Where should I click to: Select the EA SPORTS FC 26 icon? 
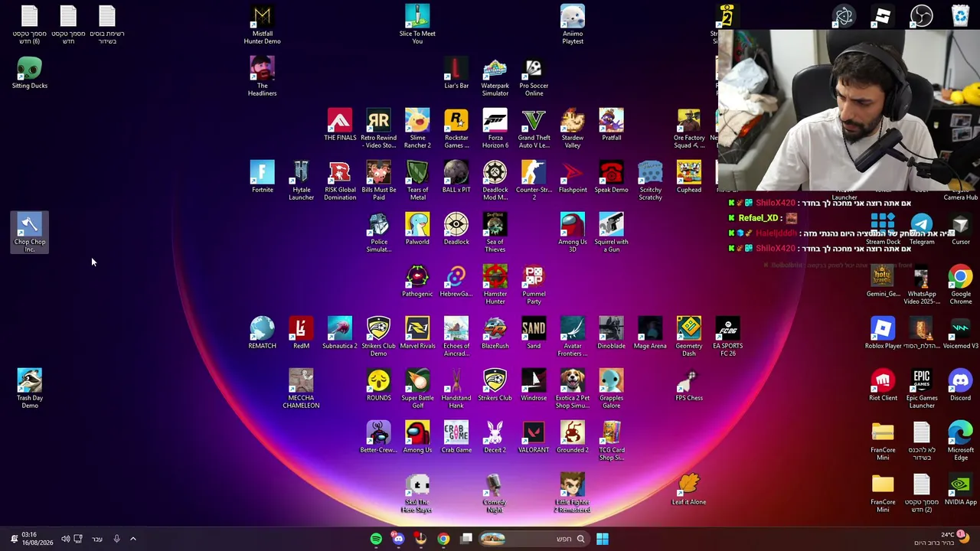point(727,337)
